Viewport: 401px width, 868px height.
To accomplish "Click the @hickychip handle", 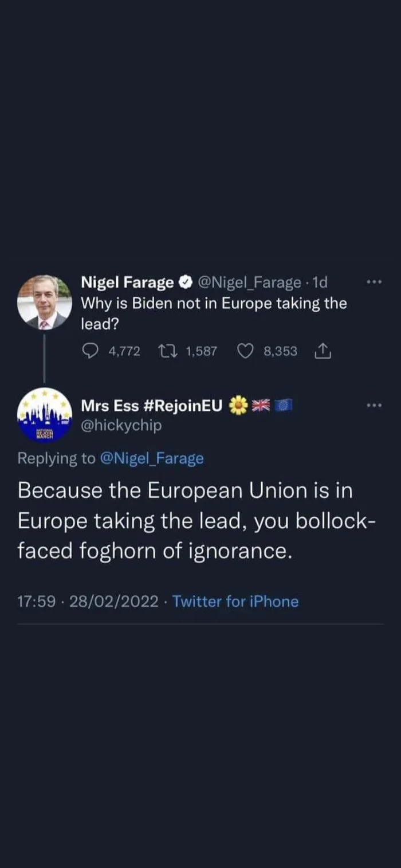I will coord(121,426).
